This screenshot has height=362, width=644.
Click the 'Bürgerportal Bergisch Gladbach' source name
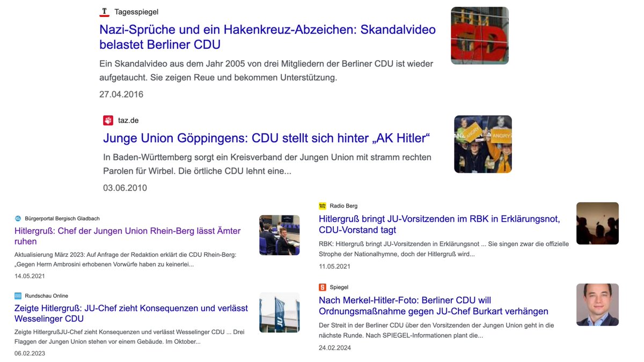(62, 218)
